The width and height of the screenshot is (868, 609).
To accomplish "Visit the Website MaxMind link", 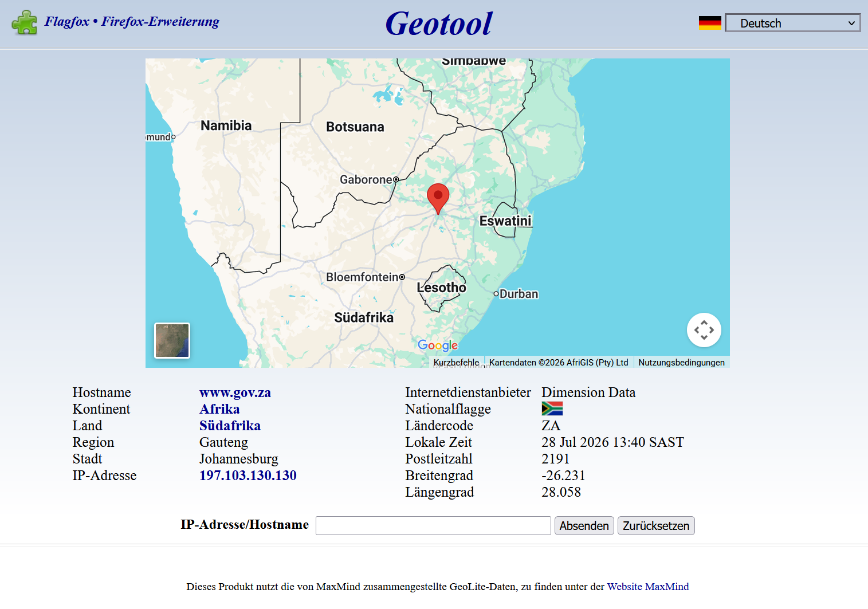I will tap(648, 587).
